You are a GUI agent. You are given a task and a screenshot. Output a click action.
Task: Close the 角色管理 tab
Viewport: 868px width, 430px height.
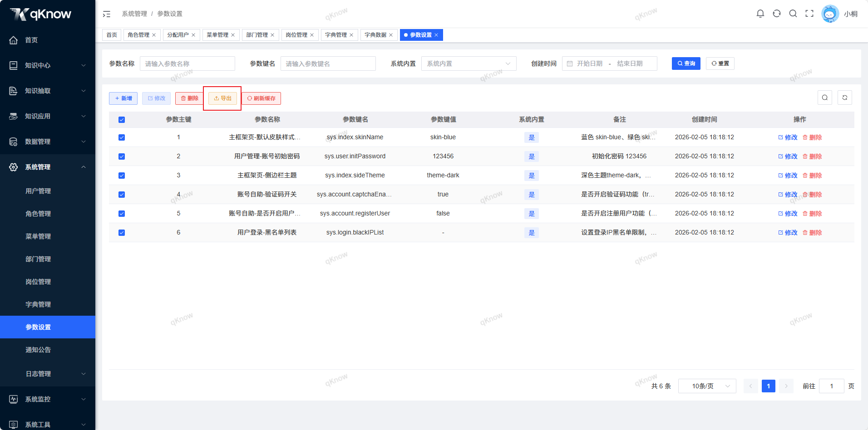[x=154, y=35]
